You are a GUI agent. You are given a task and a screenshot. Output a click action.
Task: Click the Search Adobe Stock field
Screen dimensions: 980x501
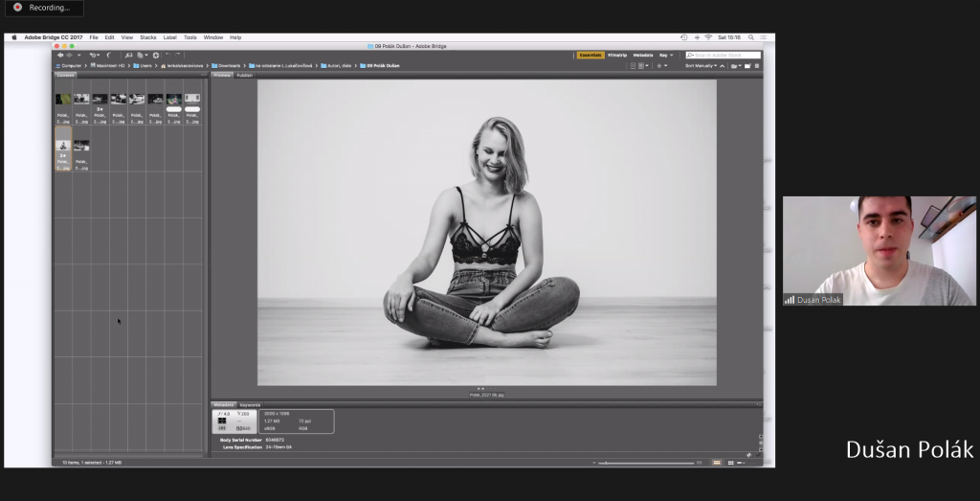pyautogui.click(x=724, y=55)
